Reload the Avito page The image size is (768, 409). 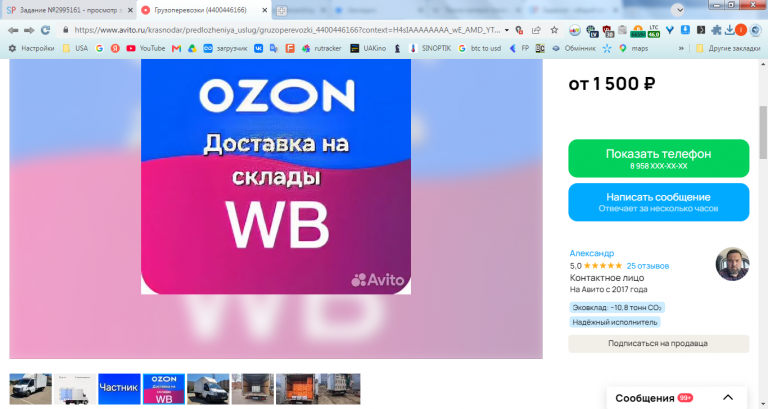coord(46,30)
